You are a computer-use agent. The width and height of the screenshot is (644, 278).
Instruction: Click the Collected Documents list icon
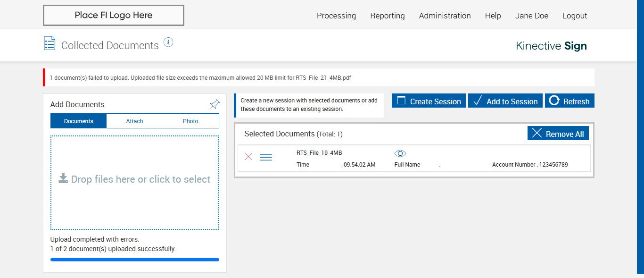(x=50, y=43)
